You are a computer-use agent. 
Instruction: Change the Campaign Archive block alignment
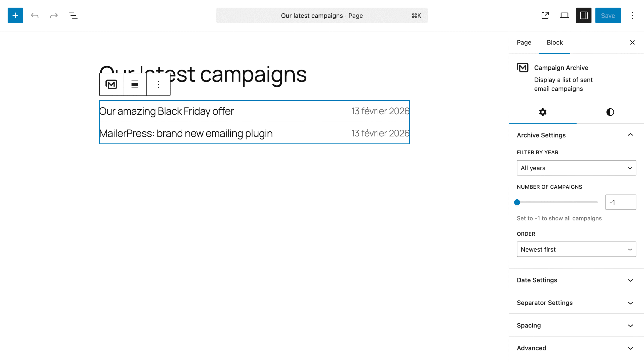click(x=135, y=84)
